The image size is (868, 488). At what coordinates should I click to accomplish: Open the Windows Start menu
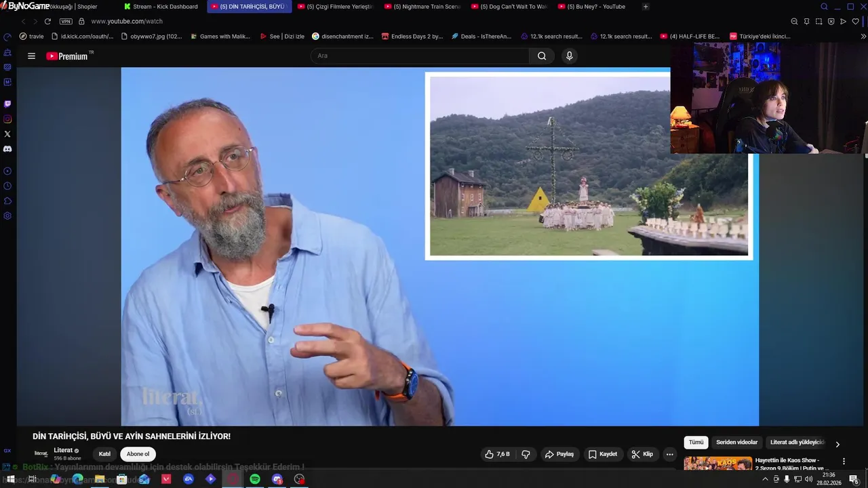(10, 479)
